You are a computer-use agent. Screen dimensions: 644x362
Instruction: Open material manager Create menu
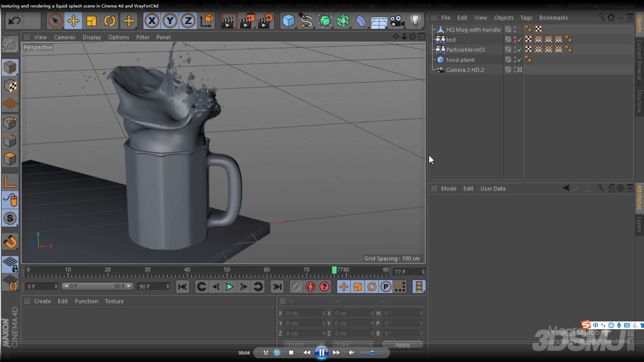coord(42,301)
